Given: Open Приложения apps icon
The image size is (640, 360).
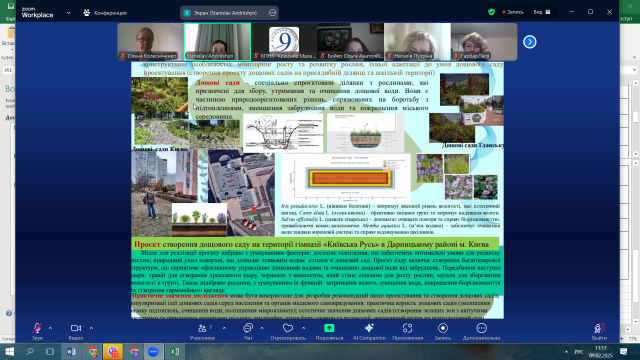Looking at the screenshot, I should tap(407, 328).
